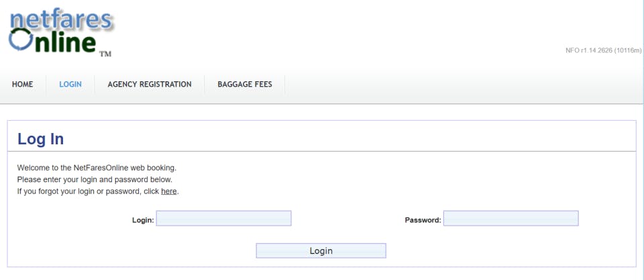This screenshot has height=280, width=644.
Task: Click the 'Password:' field label
Action: 423,220
